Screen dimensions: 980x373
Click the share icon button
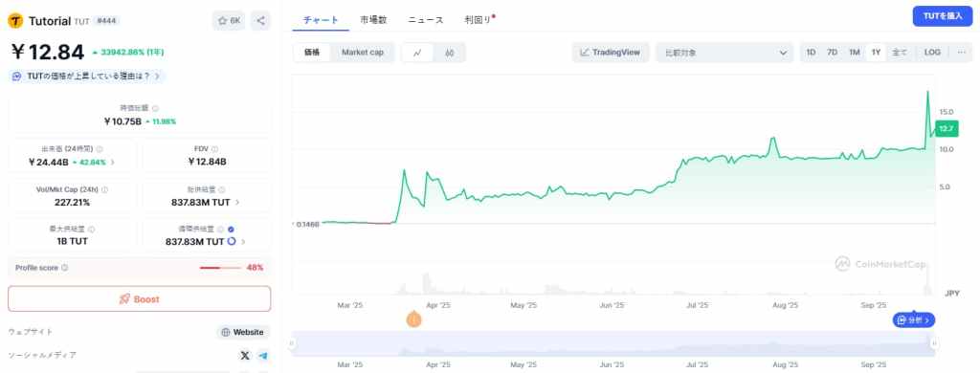[260, 21]
